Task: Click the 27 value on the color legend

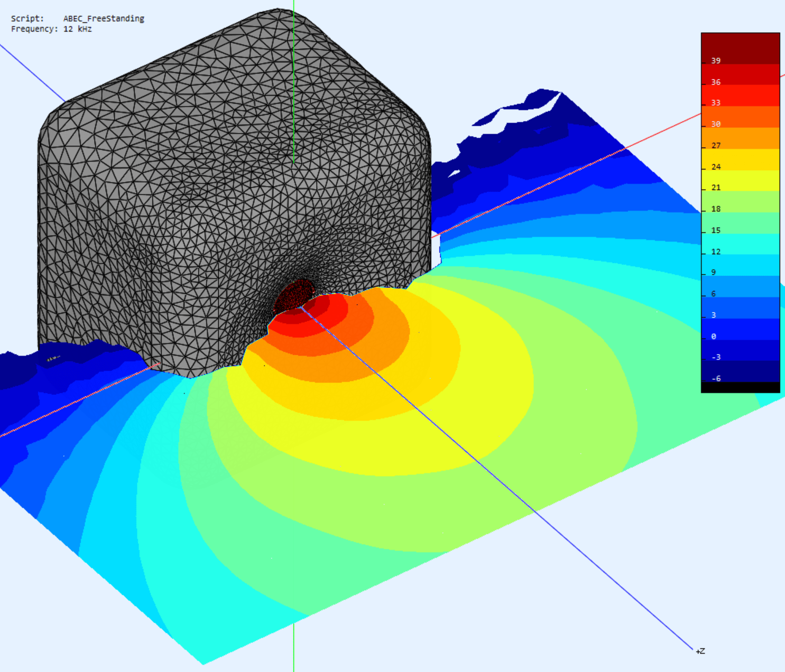Action: click(716, 145)
